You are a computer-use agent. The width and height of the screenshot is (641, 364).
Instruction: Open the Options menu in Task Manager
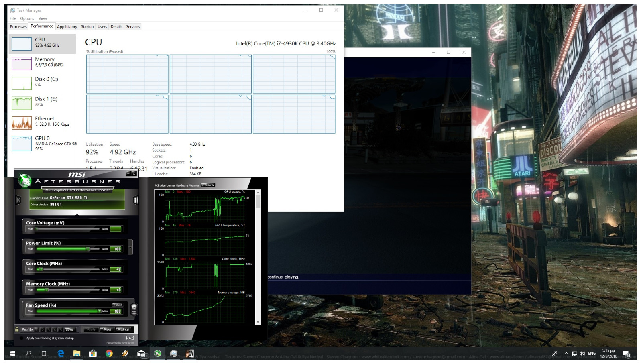(27, 18)
